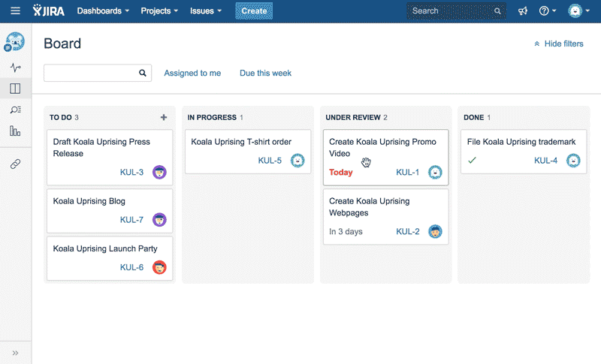The width and height of the screenshot is (601, 364).
Task: Open the Help question mark dropdown
Action: point(548,11)
